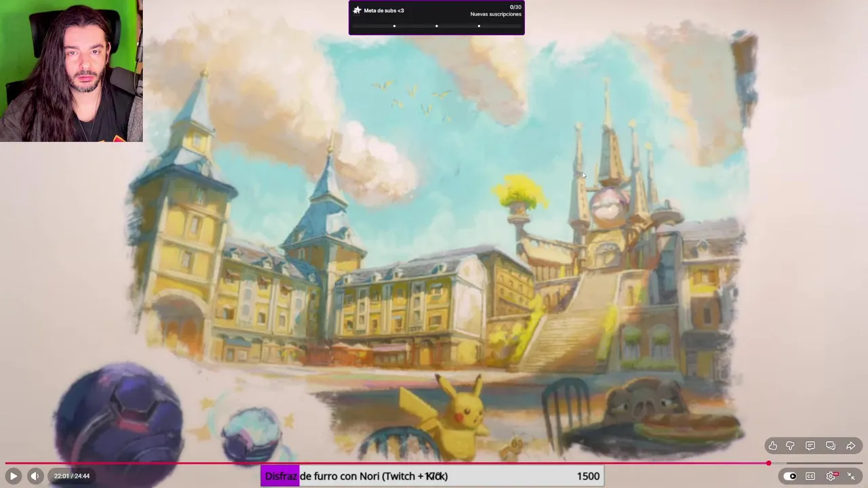Click the red playhead on progress bar
Viewport: 868px width, 488px height.
click(768, 464)
